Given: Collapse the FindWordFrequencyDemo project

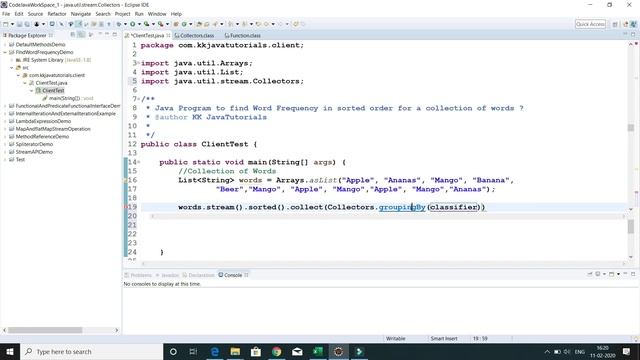Looking at the screenshot, I should pos(4,52).
